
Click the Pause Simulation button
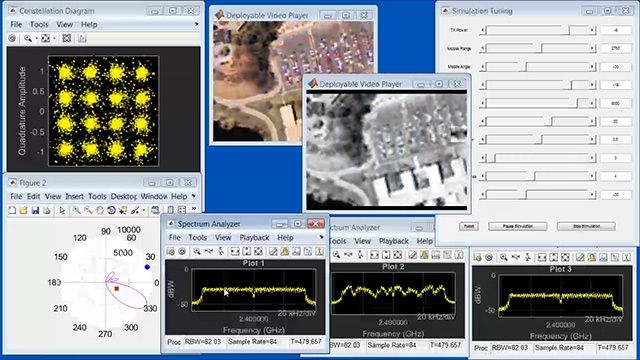(518, 226)
